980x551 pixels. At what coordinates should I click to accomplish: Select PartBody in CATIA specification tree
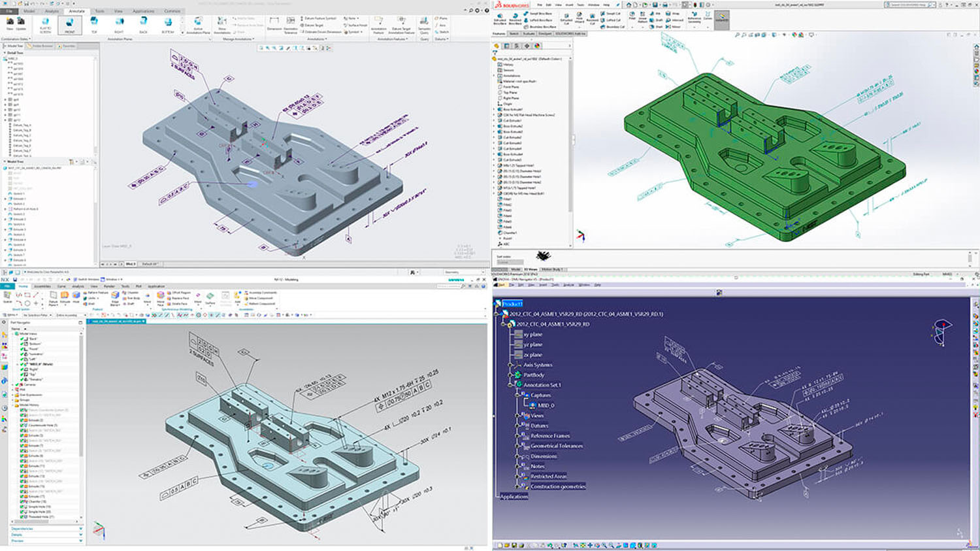click(534, 375)
